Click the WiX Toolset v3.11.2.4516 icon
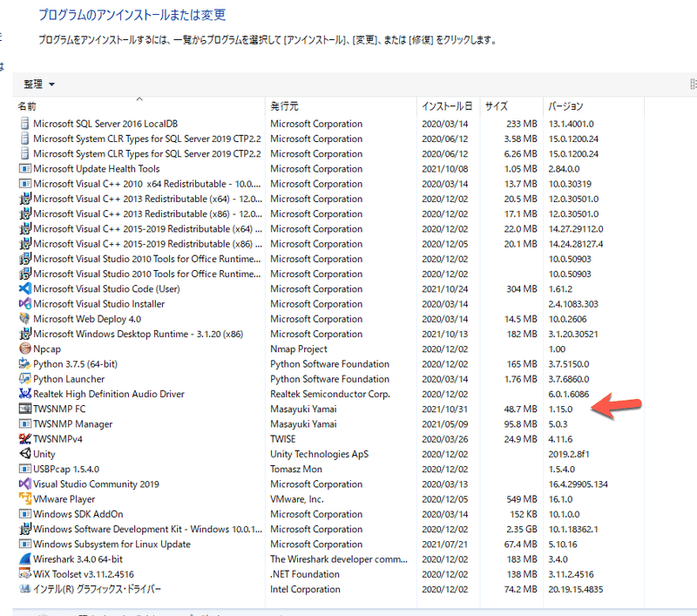Image resolution: width=697 pixels, height=616 pixels. [25, 574]
